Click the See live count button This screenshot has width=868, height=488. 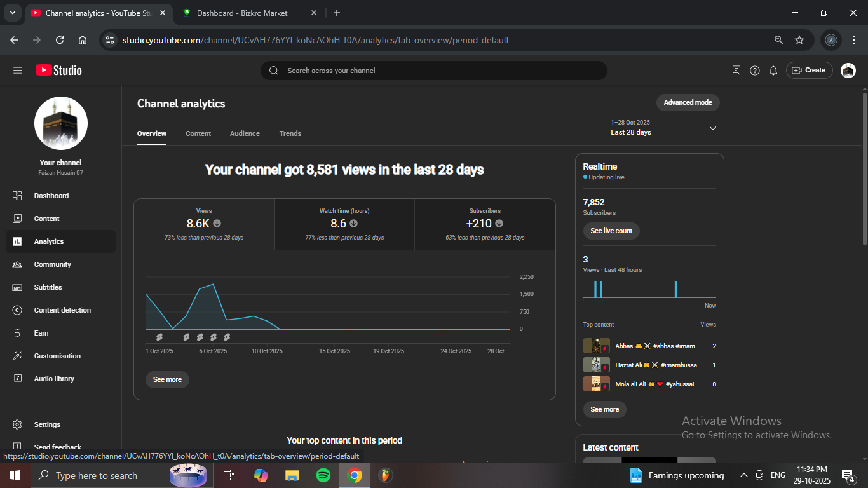click(611, 231)
